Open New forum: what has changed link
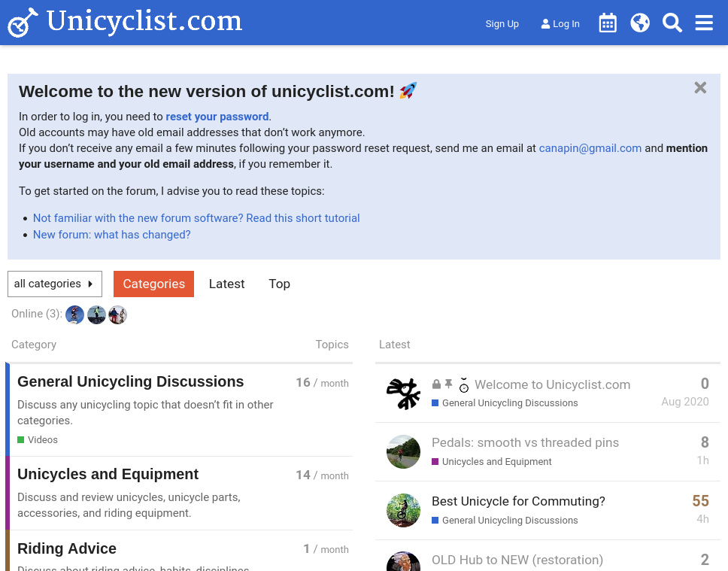This screenshot has width=728, height=571. [x=112, y=235]
